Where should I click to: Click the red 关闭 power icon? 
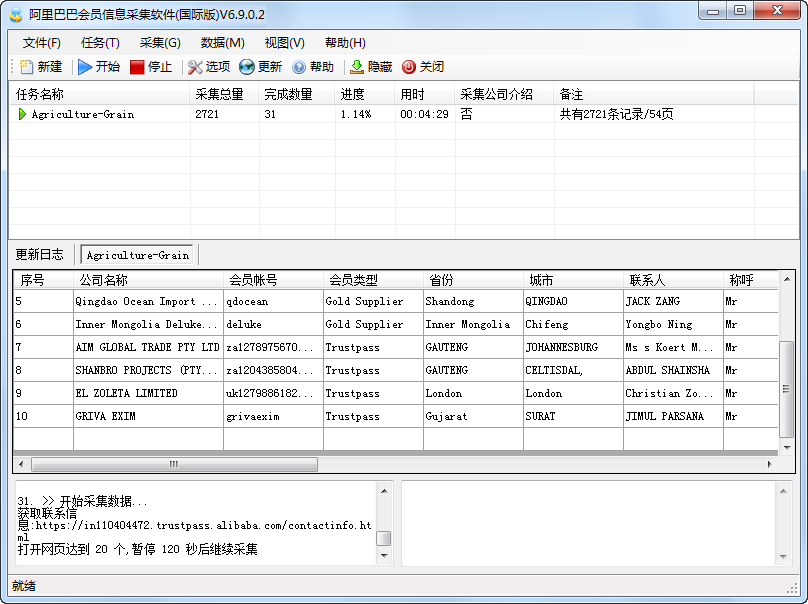409,67
